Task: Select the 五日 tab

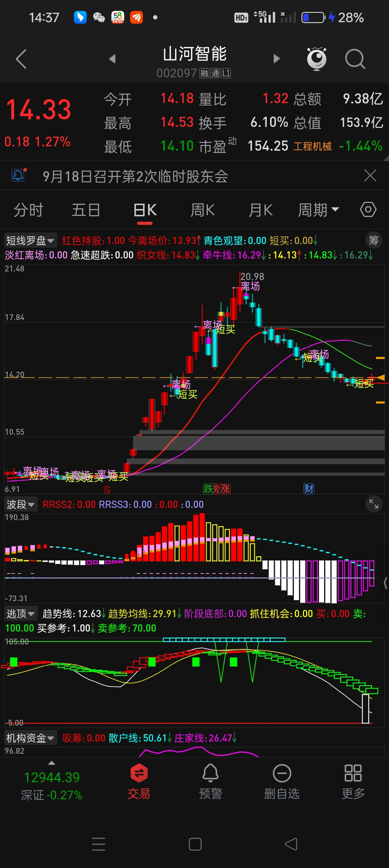Action: click(x=86, y=210)
